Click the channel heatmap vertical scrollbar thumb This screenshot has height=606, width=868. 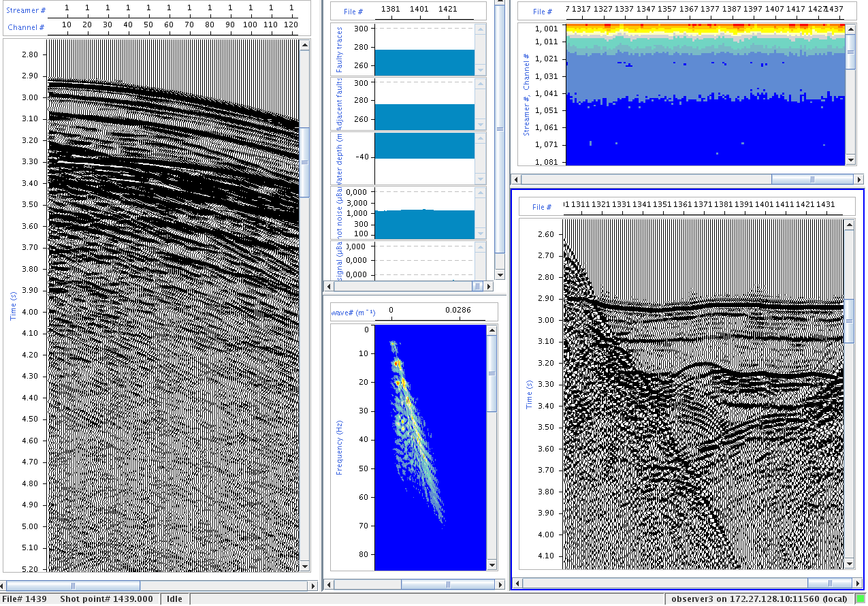[x=850, y=51]
